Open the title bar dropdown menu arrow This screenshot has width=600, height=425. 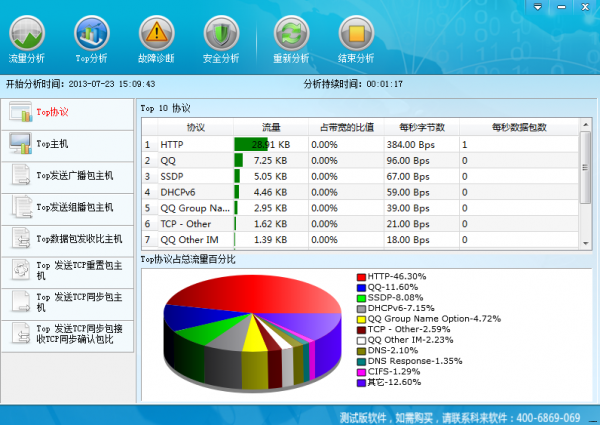pyautogui.click(x=538, y=7)
